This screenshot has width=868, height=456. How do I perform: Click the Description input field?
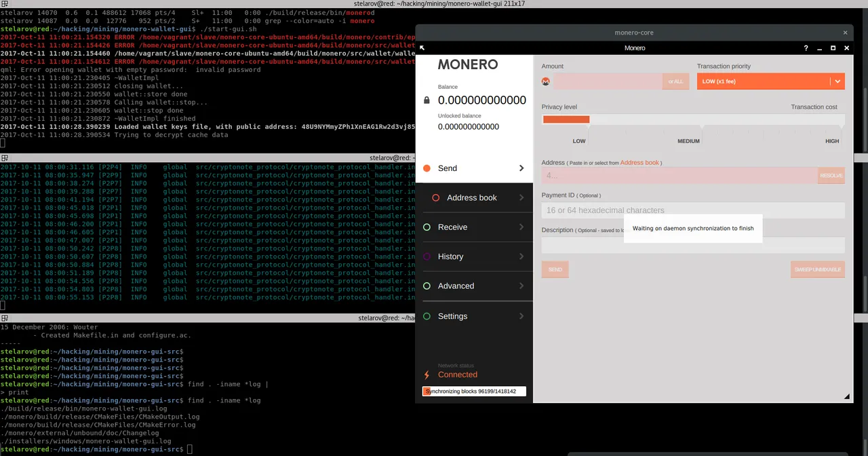(693, 245)
